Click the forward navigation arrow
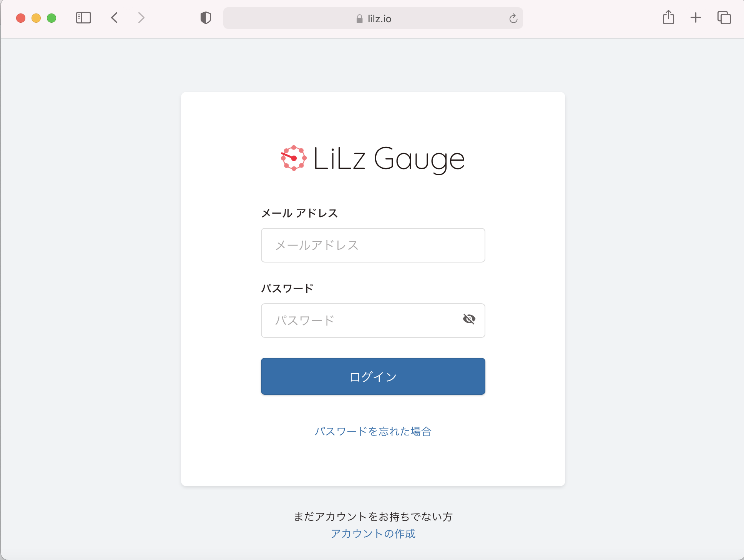 pyautogui.click(x=141, y=18)
